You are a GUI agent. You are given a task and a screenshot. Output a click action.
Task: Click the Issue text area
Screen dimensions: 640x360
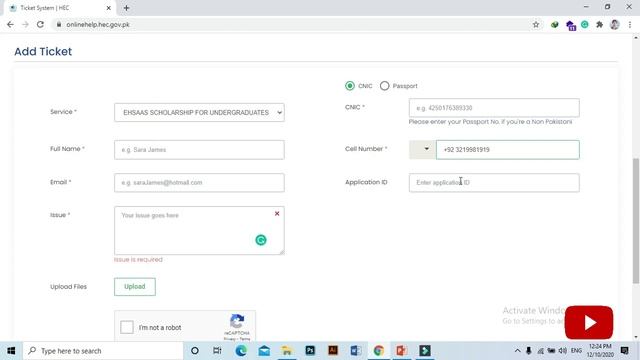pos(199,230)
